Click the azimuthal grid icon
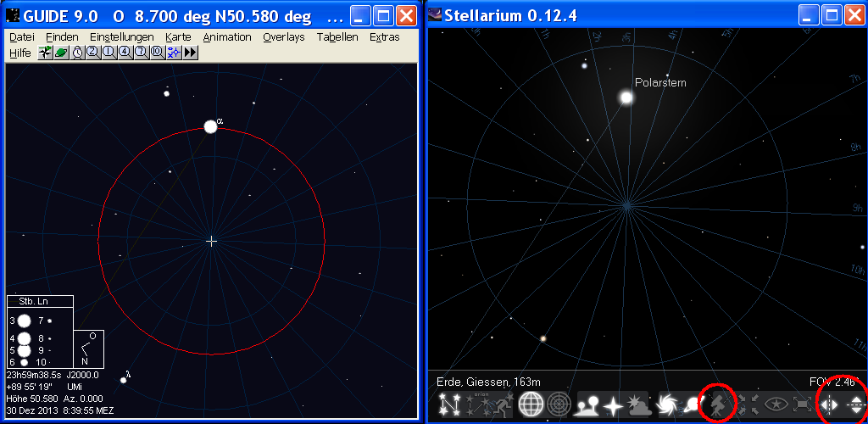 click(559, 404)
